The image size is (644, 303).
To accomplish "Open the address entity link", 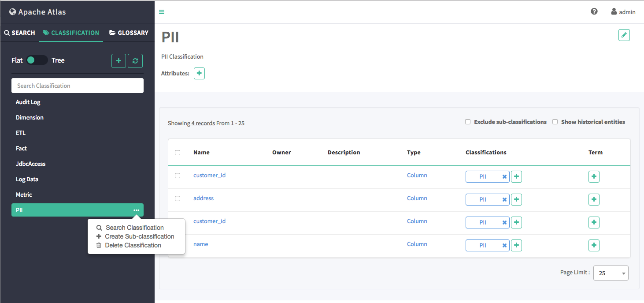I will (204, 198).
